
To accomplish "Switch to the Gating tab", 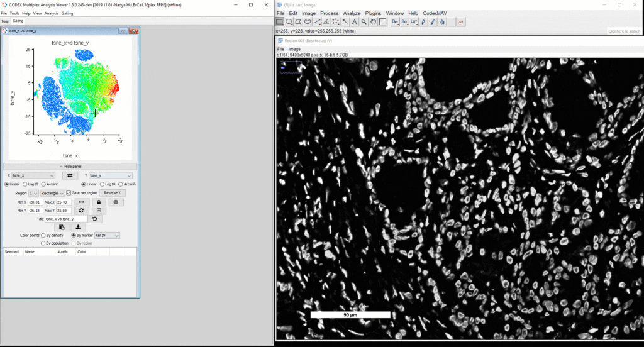I will (x=18, y=21).
